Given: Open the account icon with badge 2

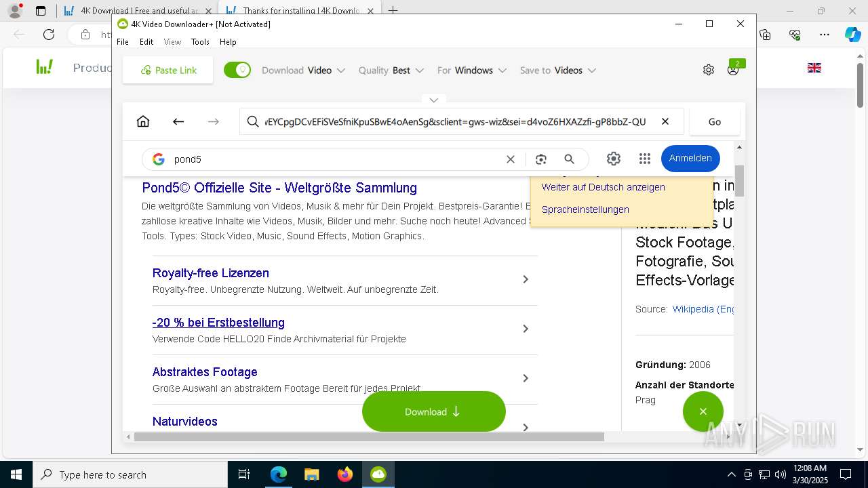Looking at the screenshot, I should pos(734,69).
